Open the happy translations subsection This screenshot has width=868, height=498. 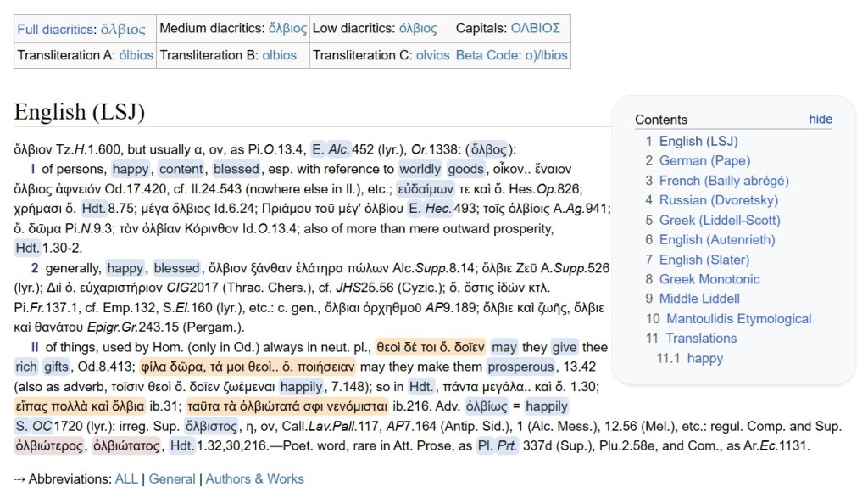click(704, 358)
